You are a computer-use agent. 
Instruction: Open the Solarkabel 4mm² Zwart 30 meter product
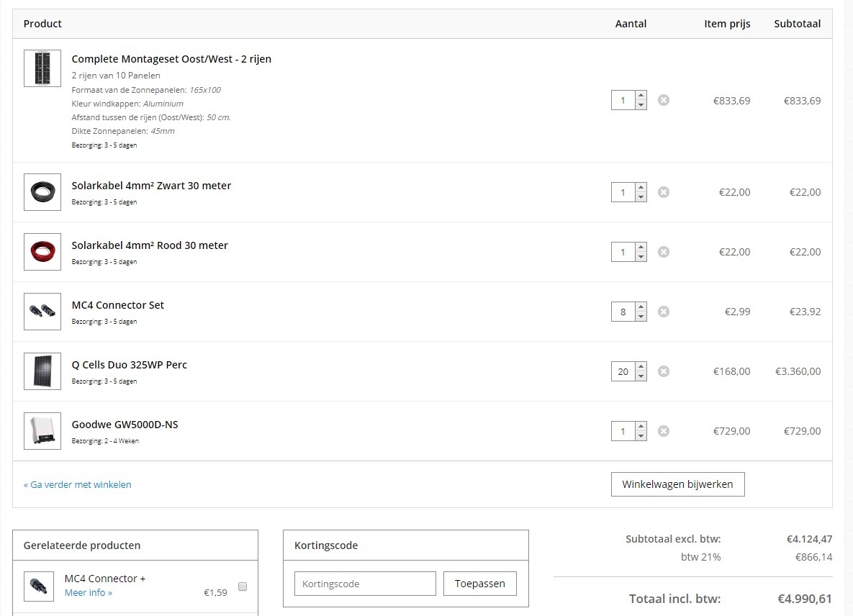tap(151, 186)
